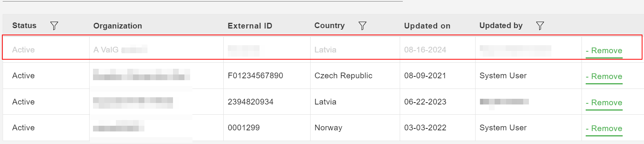Click the Status column header text
This screenshot has width=644, height=144.
(24, 25)
